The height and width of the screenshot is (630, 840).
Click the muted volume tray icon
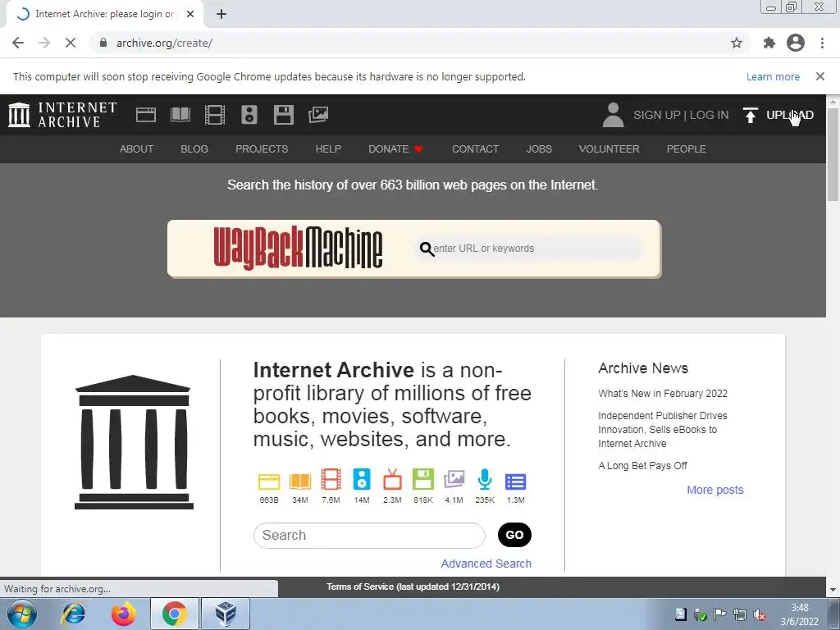coord(759,614)
